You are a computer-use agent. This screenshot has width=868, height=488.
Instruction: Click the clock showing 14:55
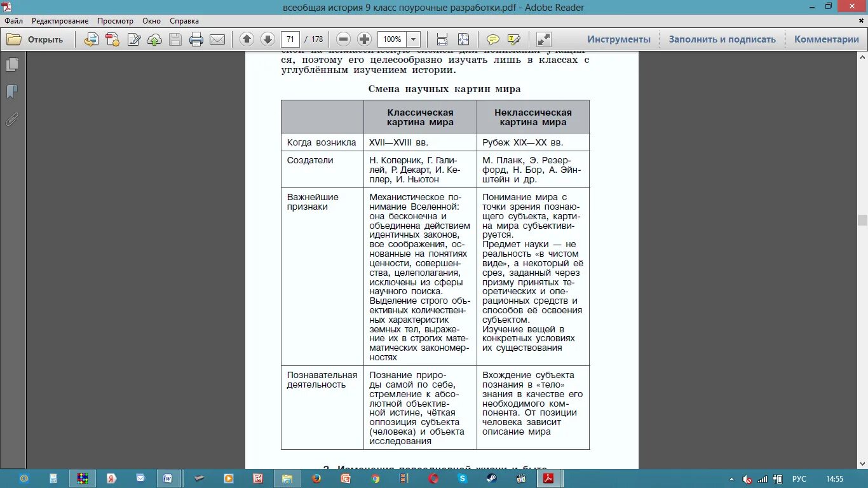coord(834,479)
